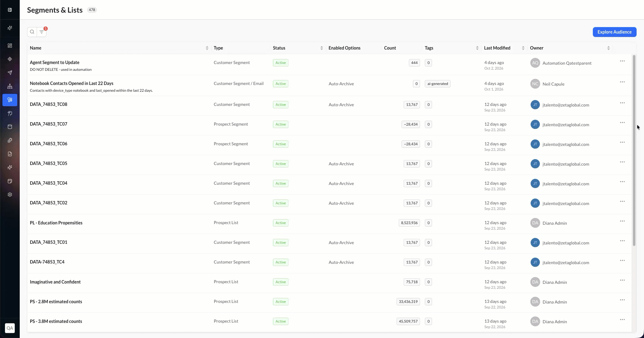Sort by Tags column arrows
644x338 pixels.
pos(477,48)
